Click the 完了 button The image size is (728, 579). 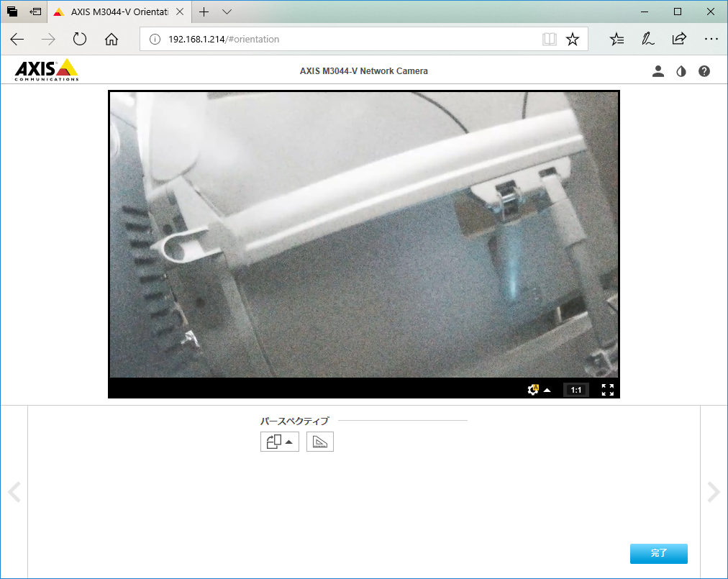(658, 553)
